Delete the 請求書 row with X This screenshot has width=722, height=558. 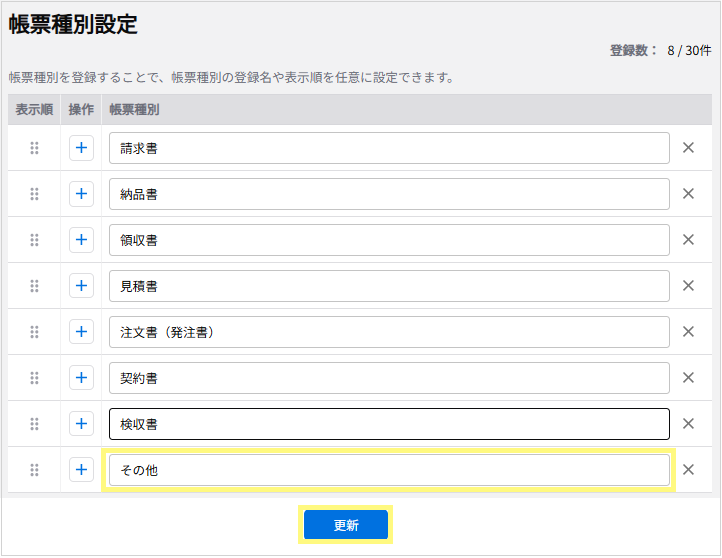pos(688,148)
